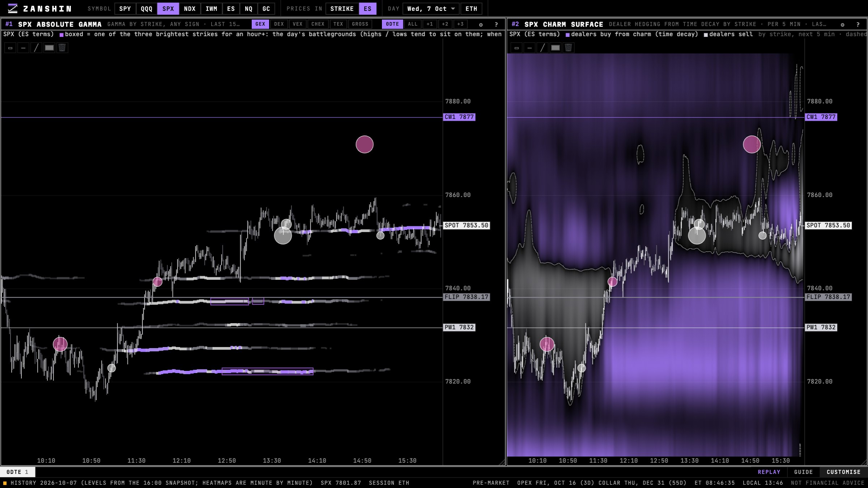Toggle the ETH session button

click(x=471, y=9)
